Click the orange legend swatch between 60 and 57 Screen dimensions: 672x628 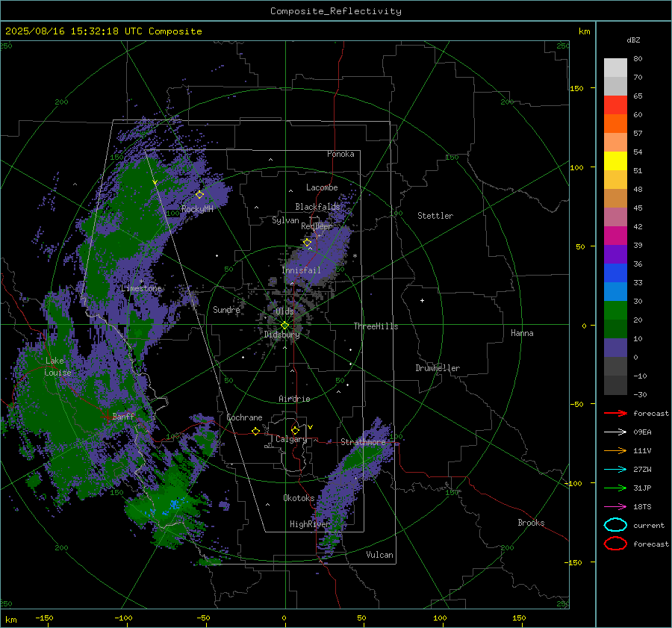point(615,124)
